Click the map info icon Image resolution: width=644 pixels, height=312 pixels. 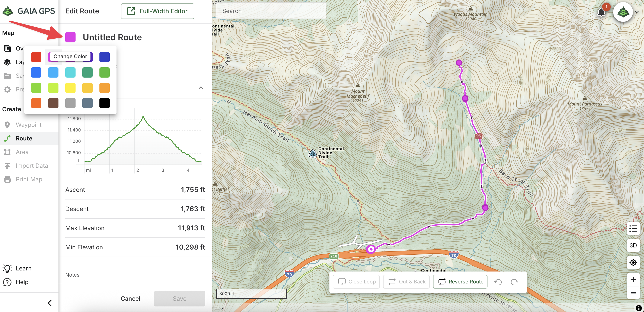(x=638, y=308)
